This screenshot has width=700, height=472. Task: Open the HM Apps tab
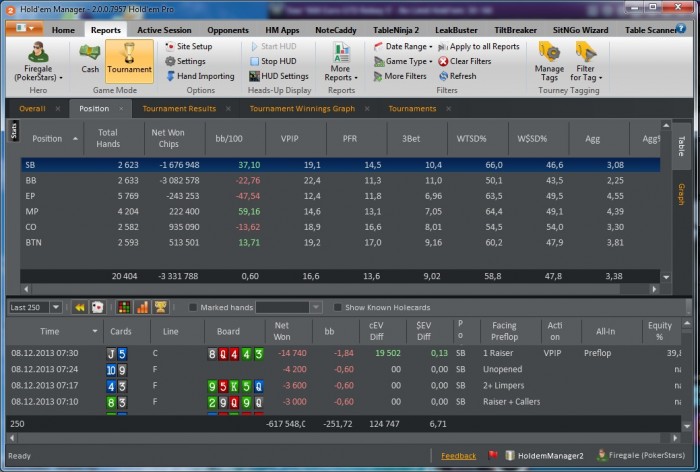click(x=282, y=30)
